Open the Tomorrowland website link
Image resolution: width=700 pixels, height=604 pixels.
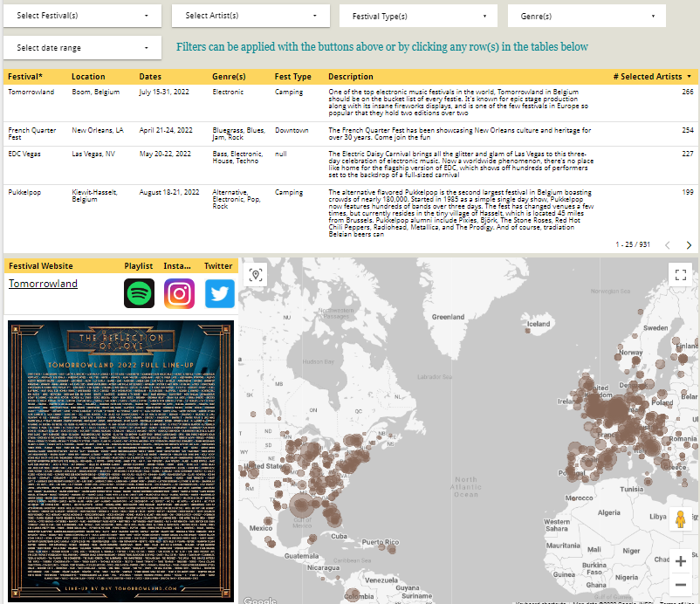coord(43,284)
